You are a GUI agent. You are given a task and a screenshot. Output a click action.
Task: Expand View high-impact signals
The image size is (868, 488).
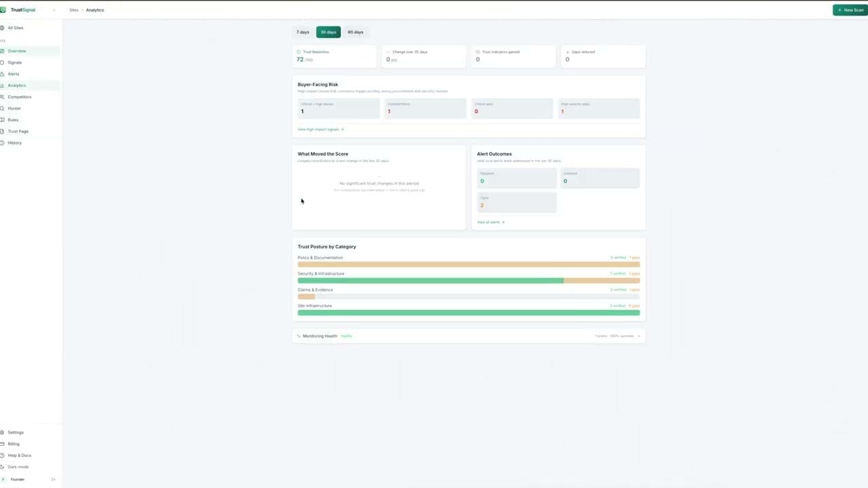(x=319, y=129)
